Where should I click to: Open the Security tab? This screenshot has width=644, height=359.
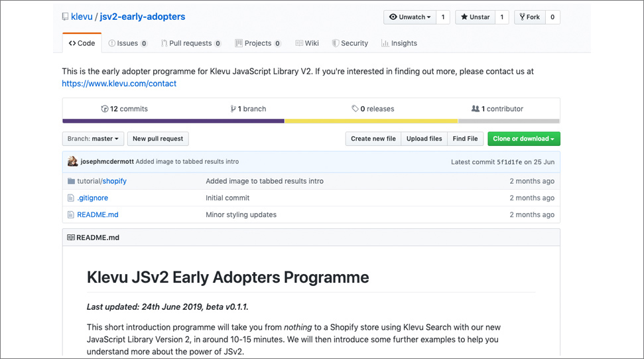tap(350, 43)
